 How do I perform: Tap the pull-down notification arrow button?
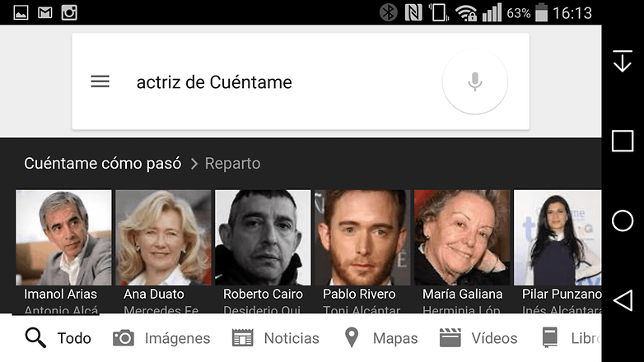tap(623, 61)
